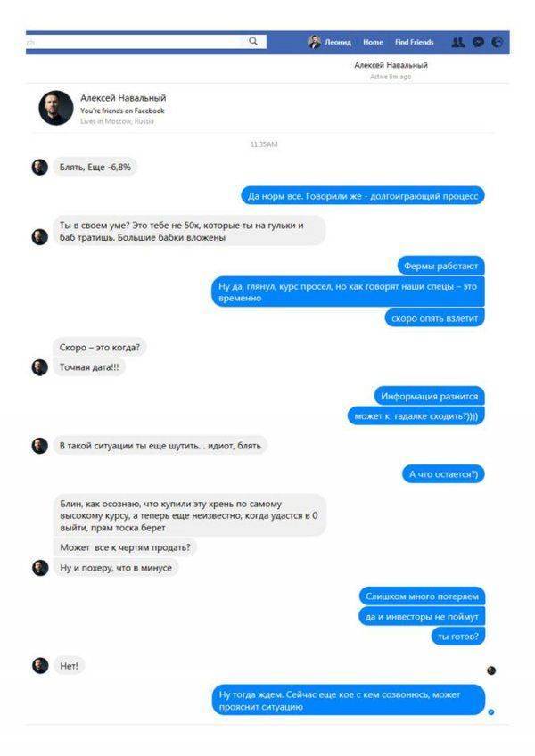Click the search magnifier icon
This screenshot has width=535, height=756.
(252, 42)
